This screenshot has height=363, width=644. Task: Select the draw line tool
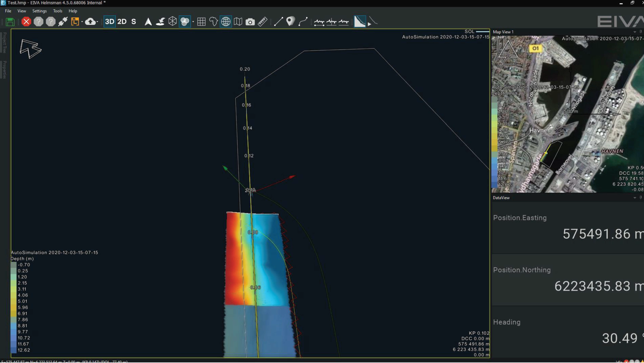click(x=278, y=22)
